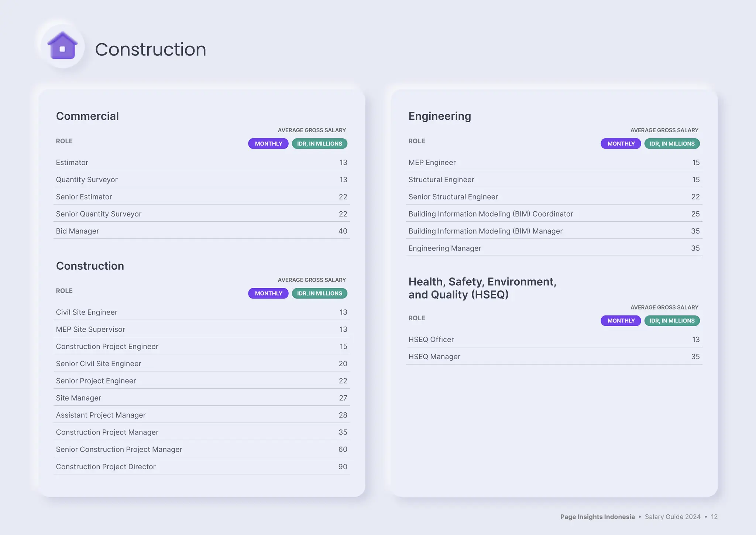This screenshot has width=756, height=535.
Task: Click the Engineering section heading
Action: tap(440, 116)
